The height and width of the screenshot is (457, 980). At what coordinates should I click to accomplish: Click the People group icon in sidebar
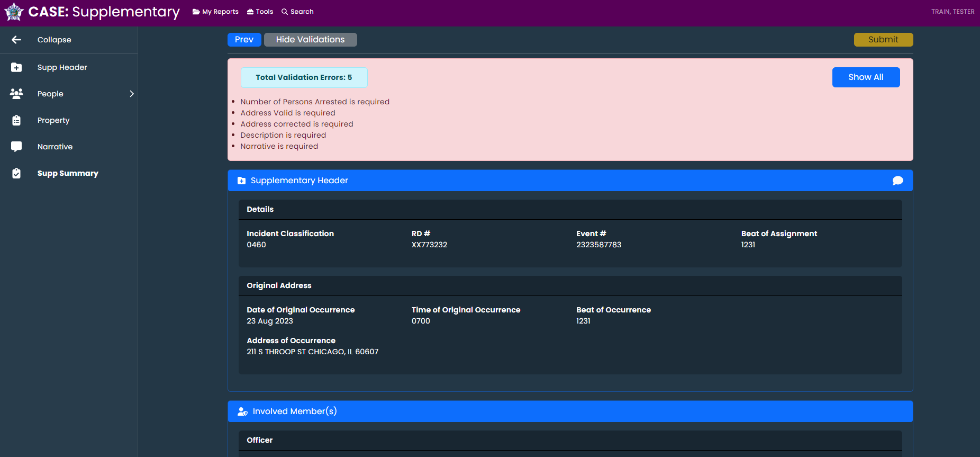click(16, 94)
